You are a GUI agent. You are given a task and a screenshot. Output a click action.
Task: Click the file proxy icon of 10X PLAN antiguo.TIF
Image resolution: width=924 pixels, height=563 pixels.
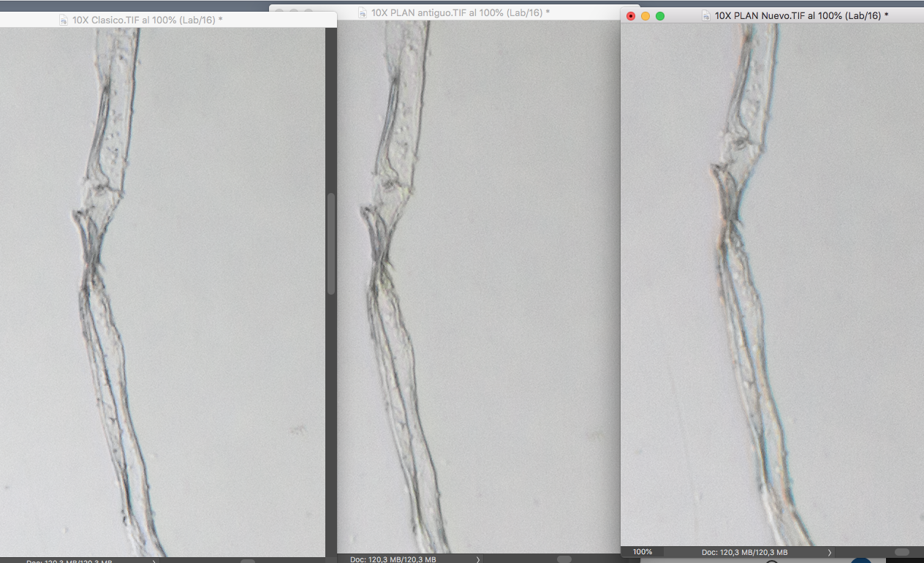click(364, 12)
